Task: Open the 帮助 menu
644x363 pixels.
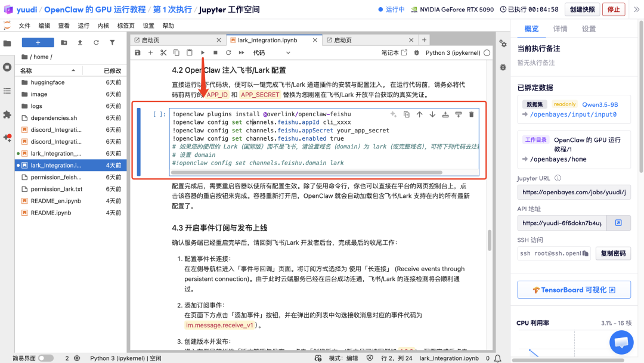Action: click(168, 26)
